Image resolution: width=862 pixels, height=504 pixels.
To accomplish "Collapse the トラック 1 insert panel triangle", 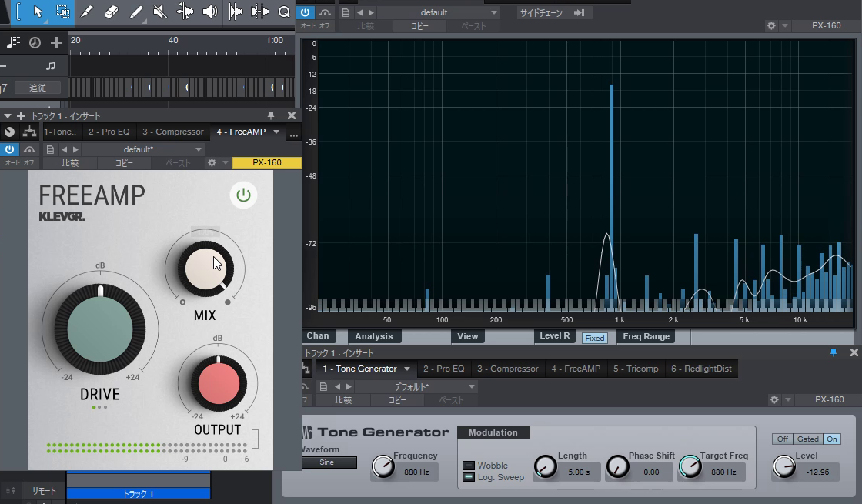I will pyautogui.click(x=8, y=116).
